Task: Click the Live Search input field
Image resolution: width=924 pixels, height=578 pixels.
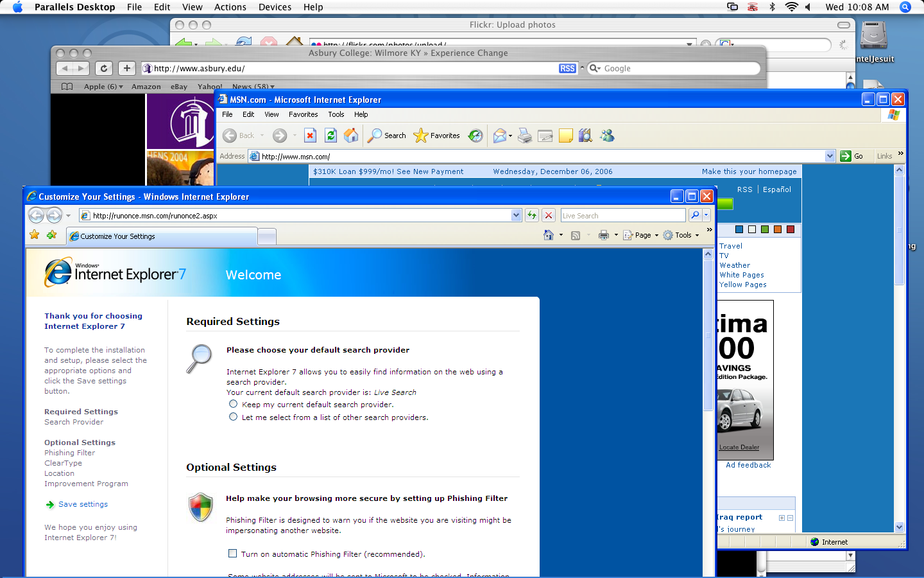Action: pyautogui.click(x=623, y=215)
